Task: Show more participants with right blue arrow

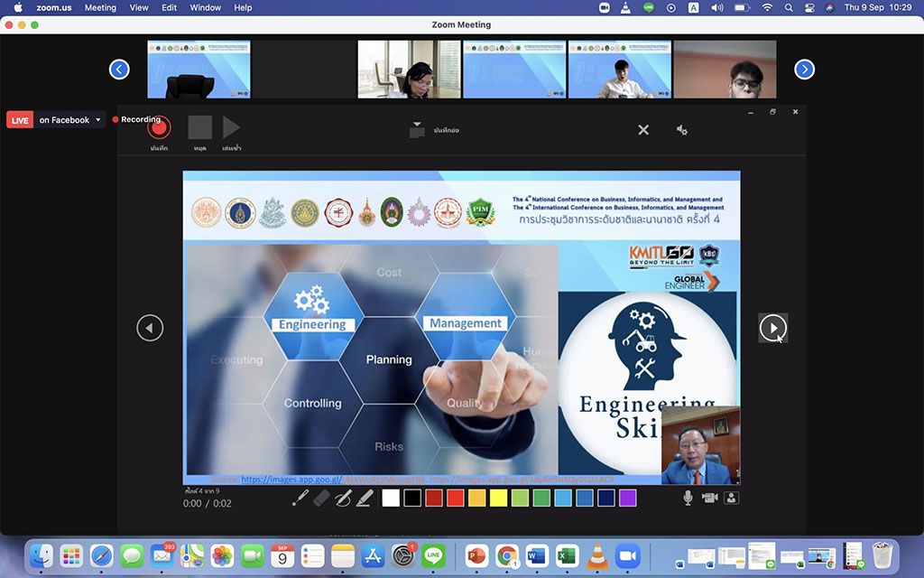Action: click(804, 70)
